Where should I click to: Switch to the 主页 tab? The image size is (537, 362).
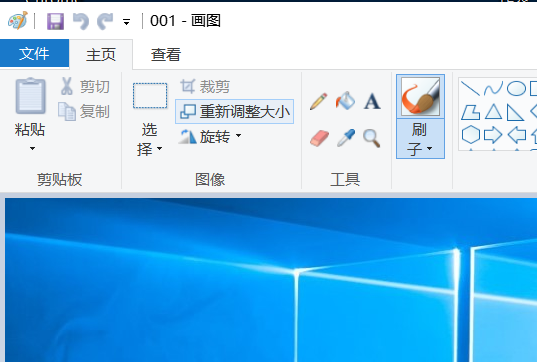(101, 55)
